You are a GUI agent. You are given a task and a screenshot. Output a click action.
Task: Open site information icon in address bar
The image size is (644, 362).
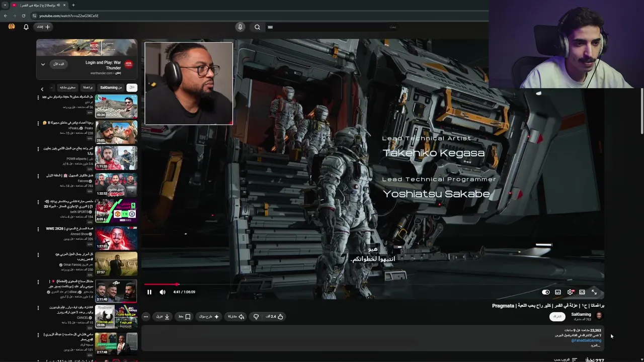coord(34,16)
